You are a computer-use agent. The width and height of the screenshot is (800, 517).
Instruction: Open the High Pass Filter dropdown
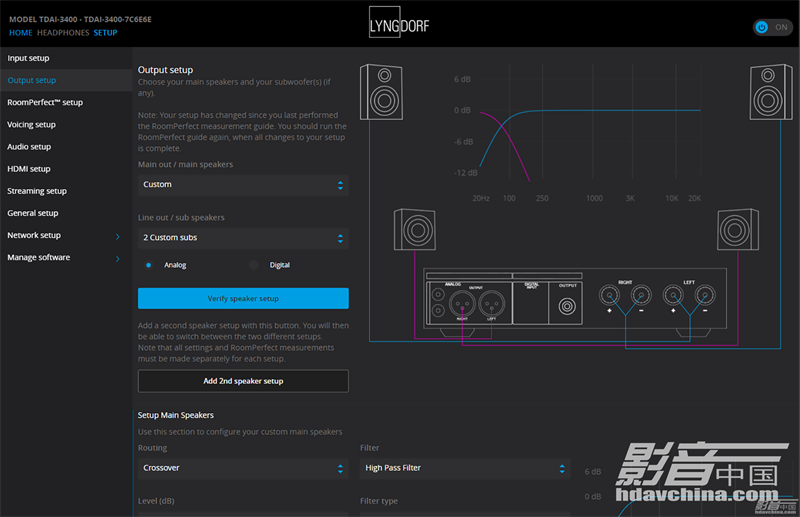click(x=465, y=469)
